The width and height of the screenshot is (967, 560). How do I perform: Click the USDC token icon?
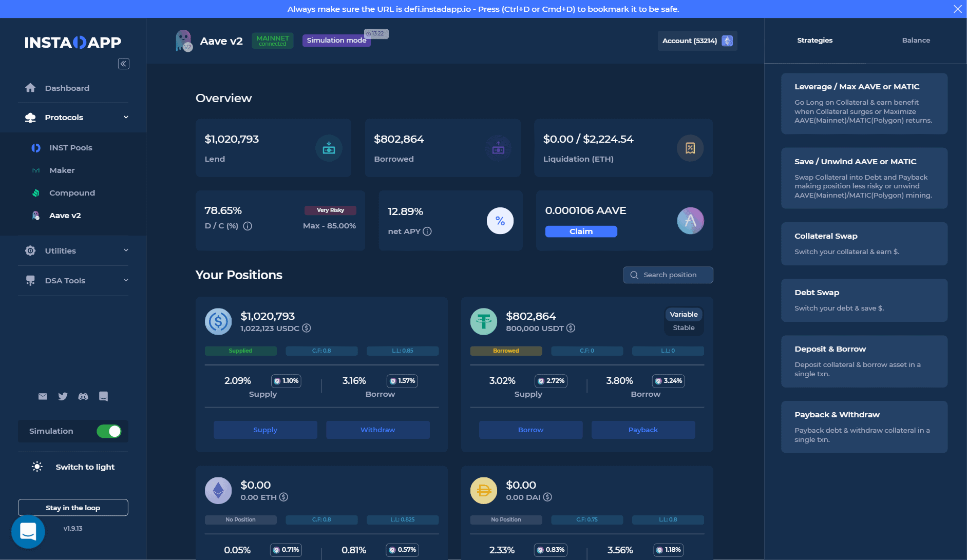click(218, 321)
